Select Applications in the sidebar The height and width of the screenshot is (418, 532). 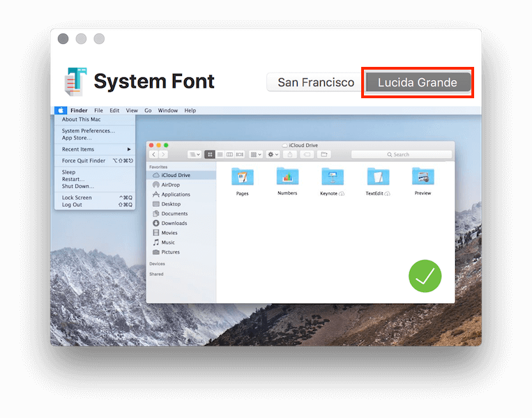(181, 194)
